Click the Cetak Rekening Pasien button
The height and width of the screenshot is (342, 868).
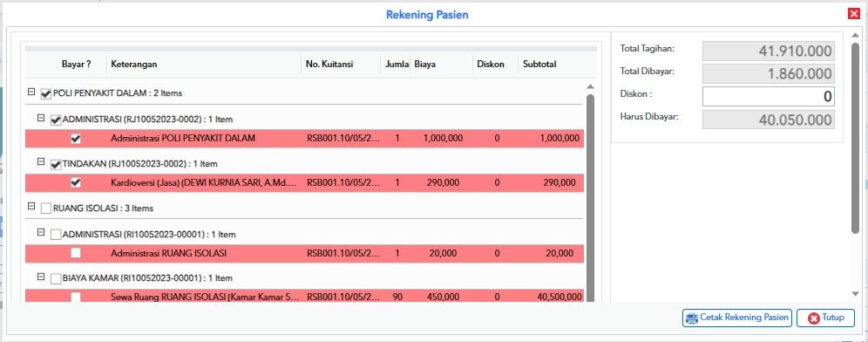coord(736,318)
